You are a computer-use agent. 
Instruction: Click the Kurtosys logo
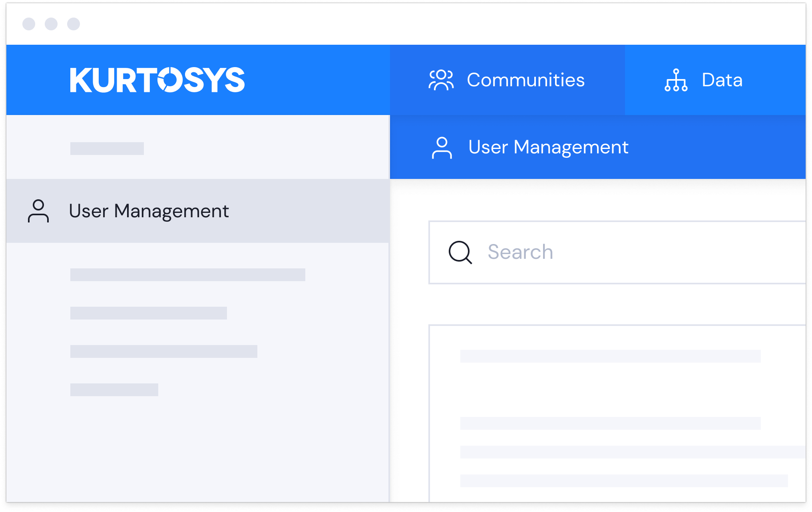(157, 80)
